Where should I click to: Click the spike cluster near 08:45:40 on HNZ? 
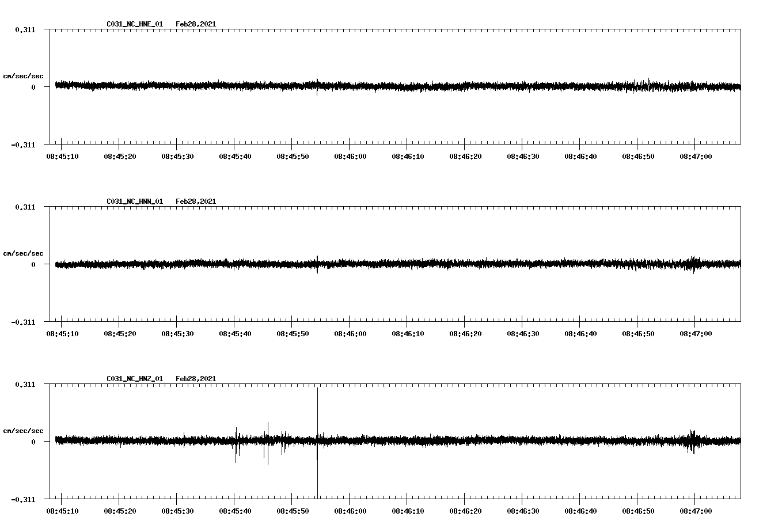click(237, 446)
